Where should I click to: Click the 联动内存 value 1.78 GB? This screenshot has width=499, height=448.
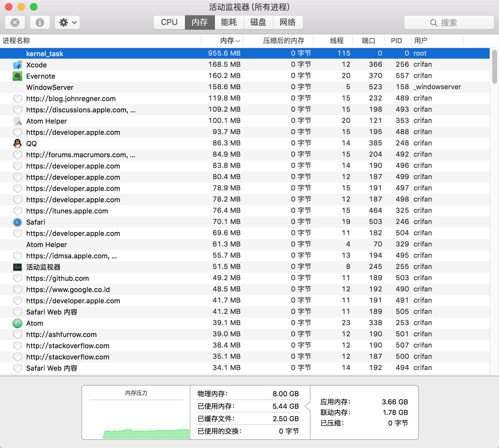coord(395,412)
